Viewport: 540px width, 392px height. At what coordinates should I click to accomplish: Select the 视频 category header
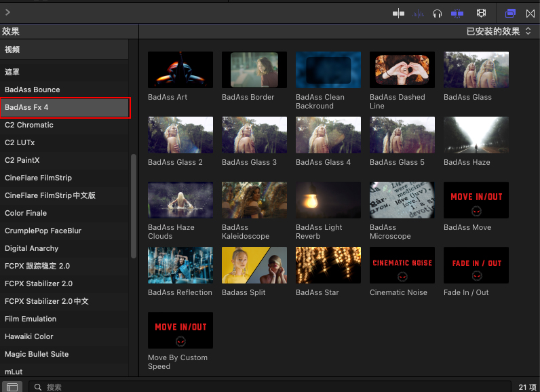[x=64, y=50]
